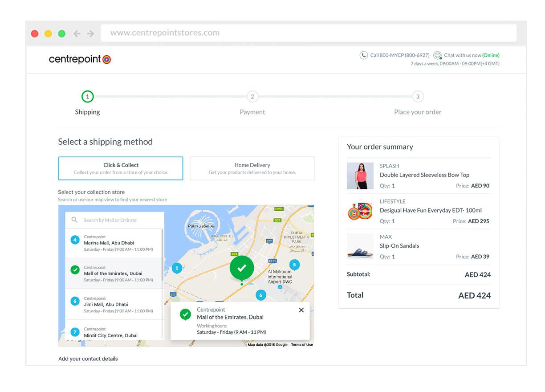Open the chat bubble icon in header
Image resolution: width=545 pixels, height=392 pixels.
[438, 55]
